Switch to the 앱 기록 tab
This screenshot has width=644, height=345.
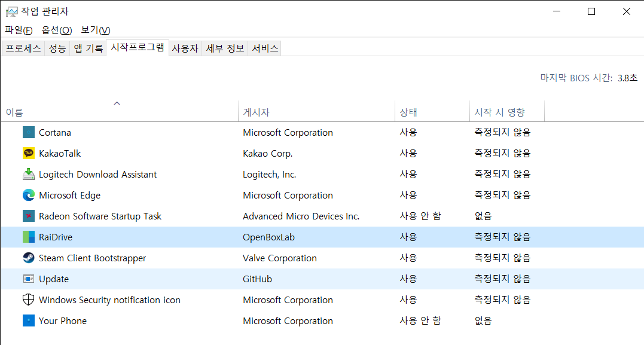point(88,48)
